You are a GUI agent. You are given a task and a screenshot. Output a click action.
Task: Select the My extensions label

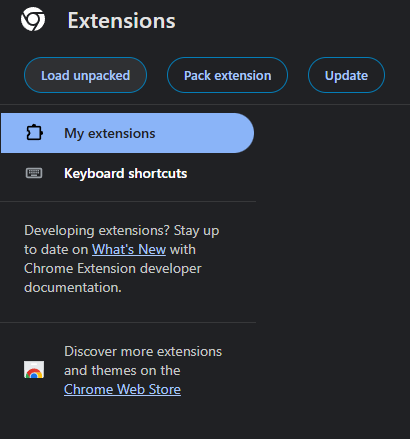pos(110,133)
